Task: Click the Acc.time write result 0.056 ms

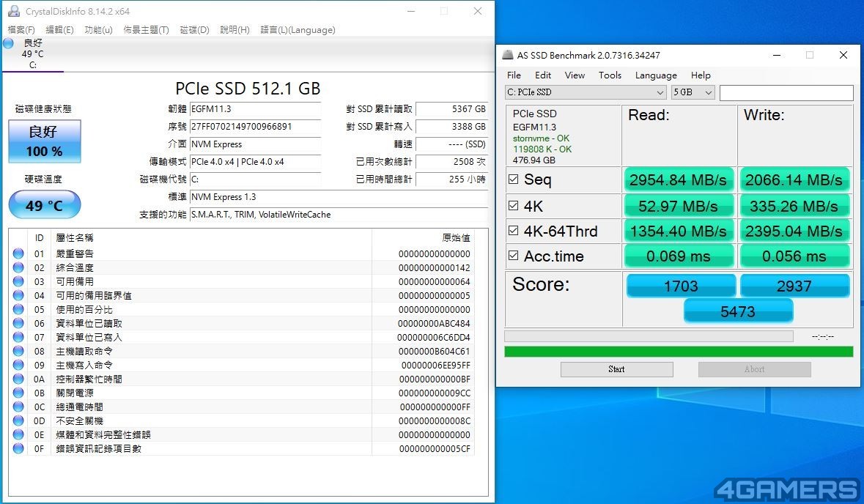Action: 794,256
